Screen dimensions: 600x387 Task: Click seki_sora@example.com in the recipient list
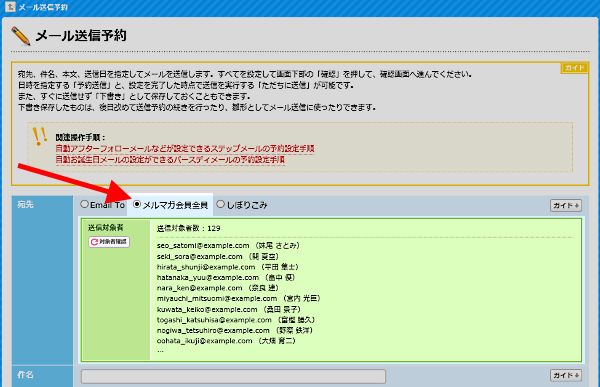(199, 256)
